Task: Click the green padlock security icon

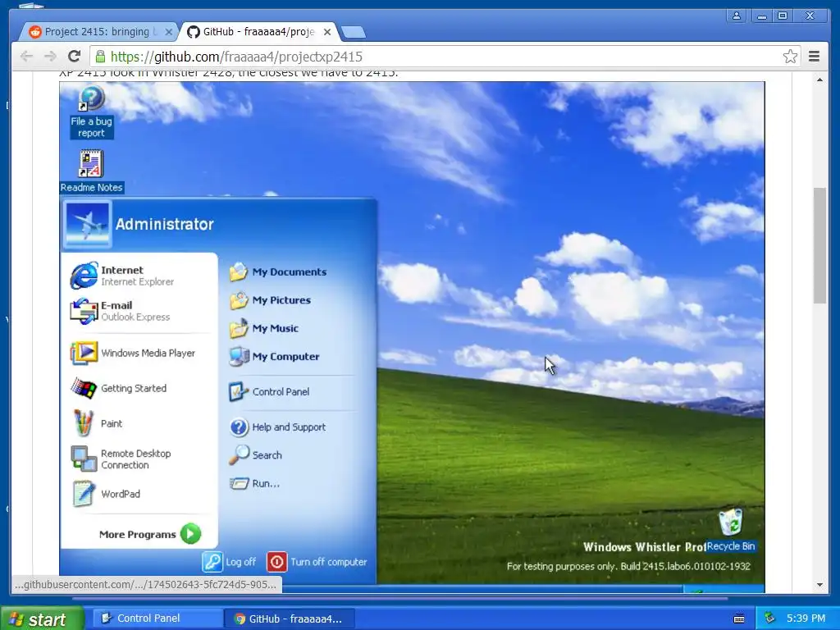Action: coord(99,57)
